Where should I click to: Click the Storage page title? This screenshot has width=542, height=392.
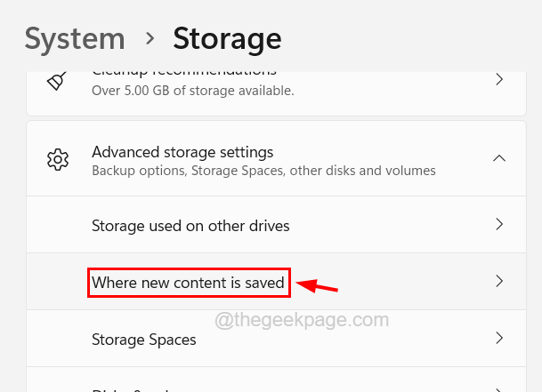click(227, 39)
